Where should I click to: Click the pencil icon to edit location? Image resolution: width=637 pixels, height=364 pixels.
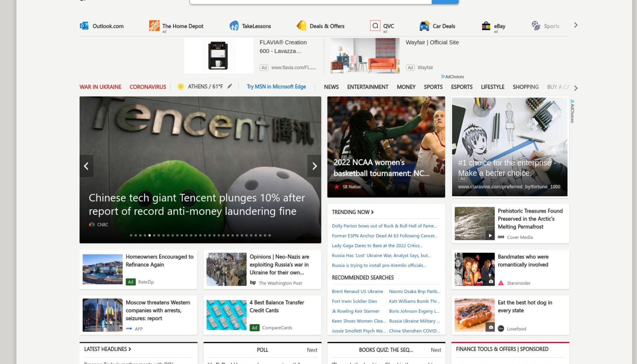tap(230, 86)
